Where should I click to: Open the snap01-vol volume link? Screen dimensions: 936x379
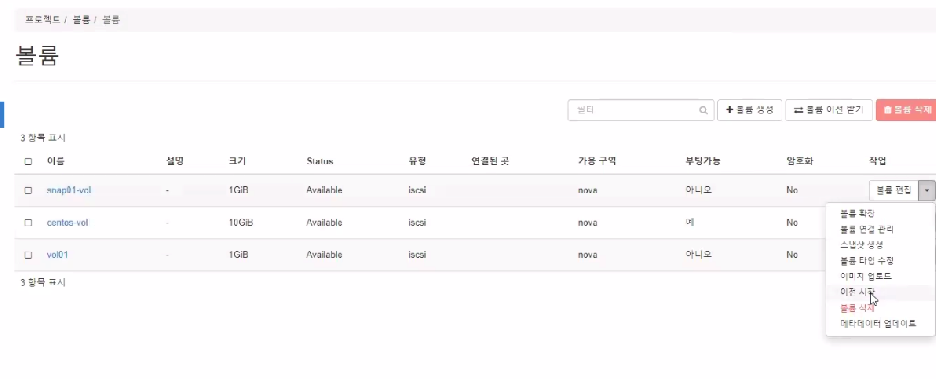click(69, 190)
